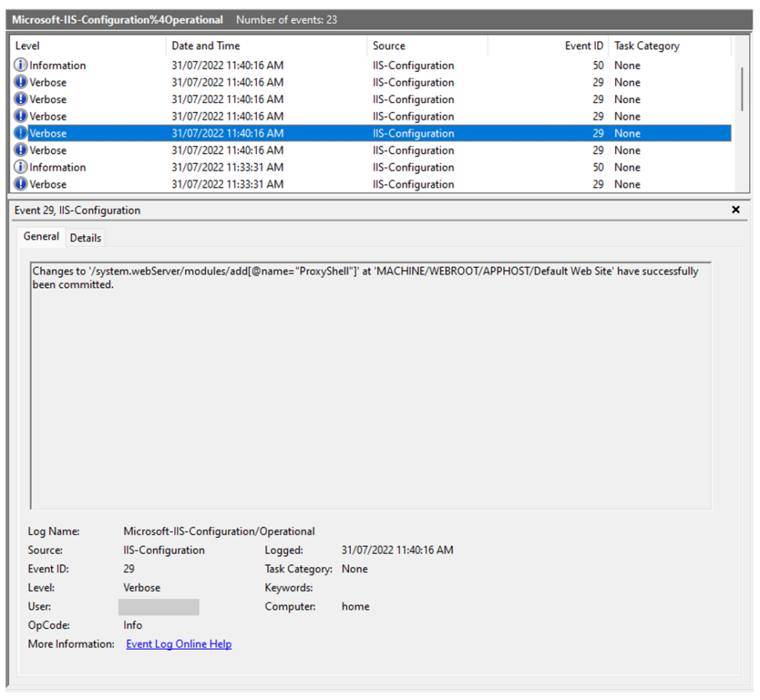This screenshot has width=760, height=700.
Task: Click the Verbose icon in the highlighted event row
Action: (x=21, y=133)
